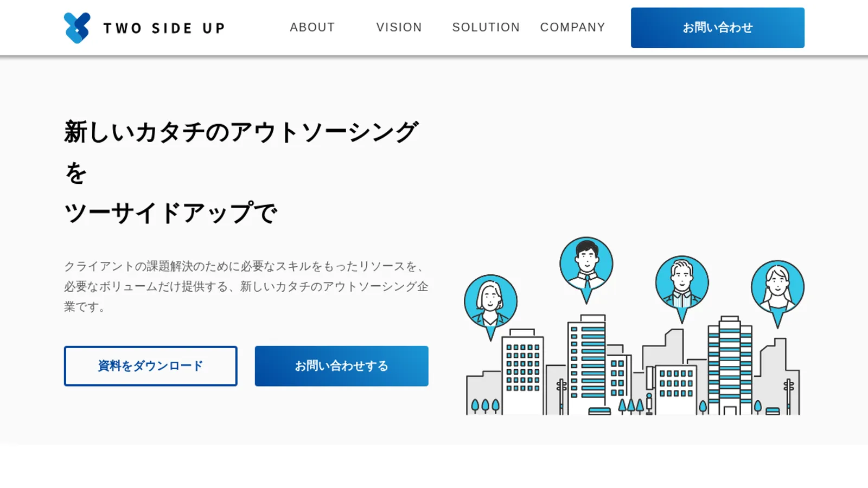Click the long-haired woman avatar pin
This screenshot has height=488, width=868.
(777, 293)
